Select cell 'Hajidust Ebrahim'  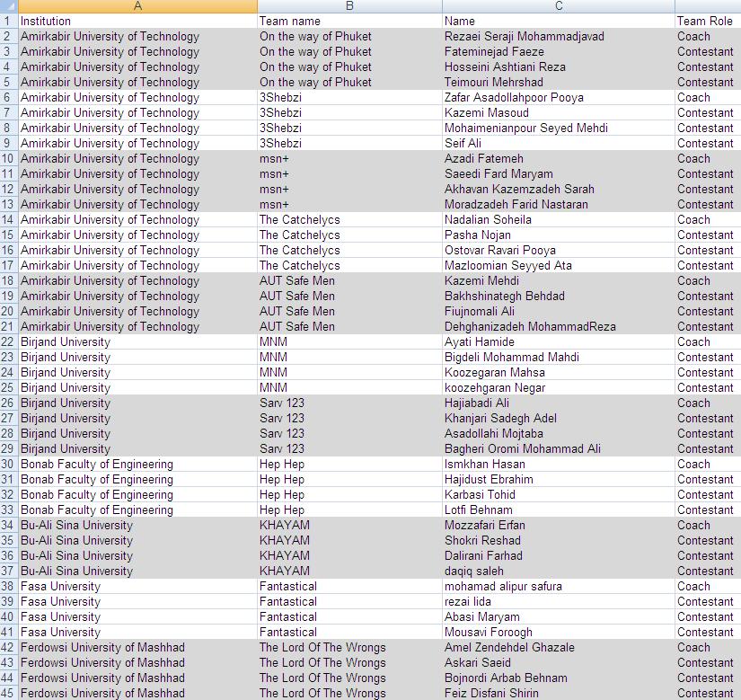[x=559, y=479]
